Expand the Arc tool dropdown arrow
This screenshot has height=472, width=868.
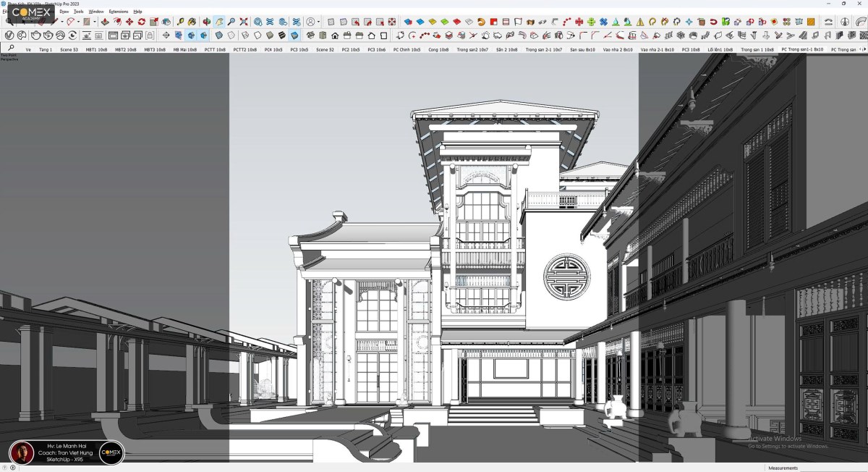[x=77, y=22]
